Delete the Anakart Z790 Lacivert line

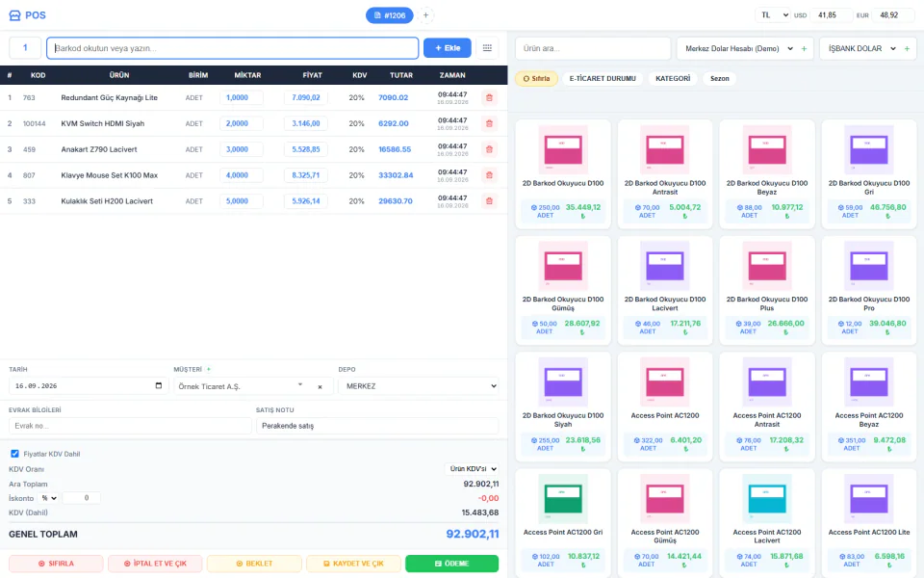[489, 150]
